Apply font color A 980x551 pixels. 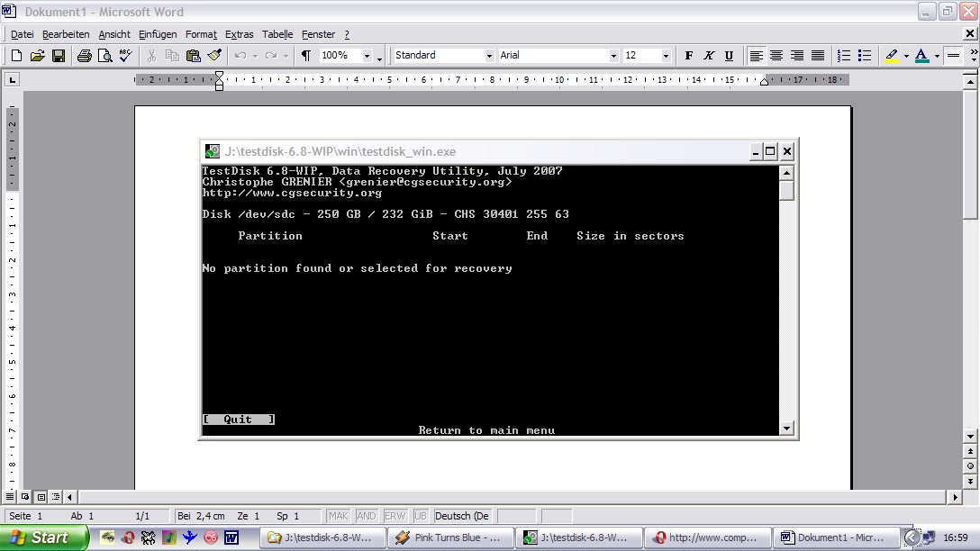point(921,56)
